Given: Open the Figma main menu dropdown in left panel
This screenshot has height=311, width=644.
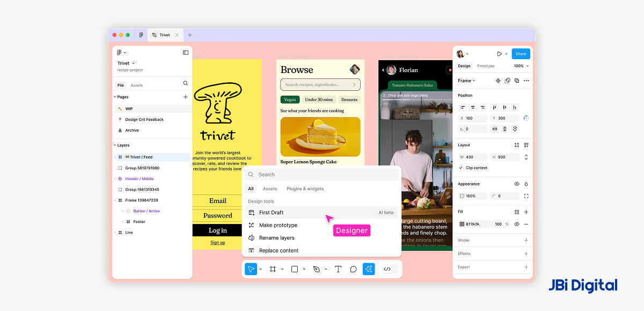Looking at the screenshot, I should [121, 53].
